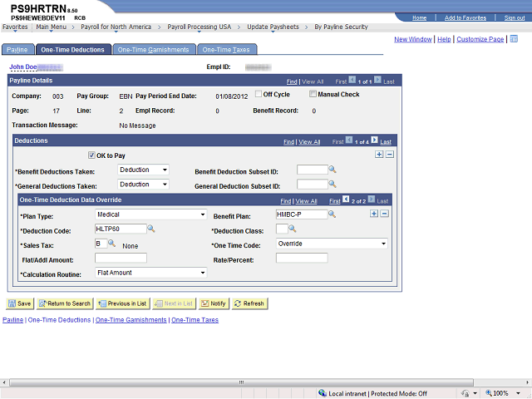Show previous row in One-Time Deduction Override

click(346, 199)
